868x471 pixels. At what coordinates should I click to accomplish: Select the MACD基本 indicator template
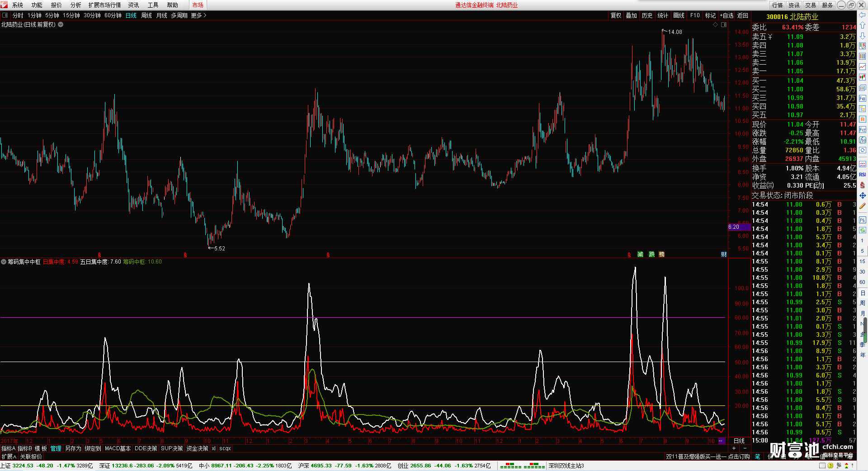click(x=118, y=448)
